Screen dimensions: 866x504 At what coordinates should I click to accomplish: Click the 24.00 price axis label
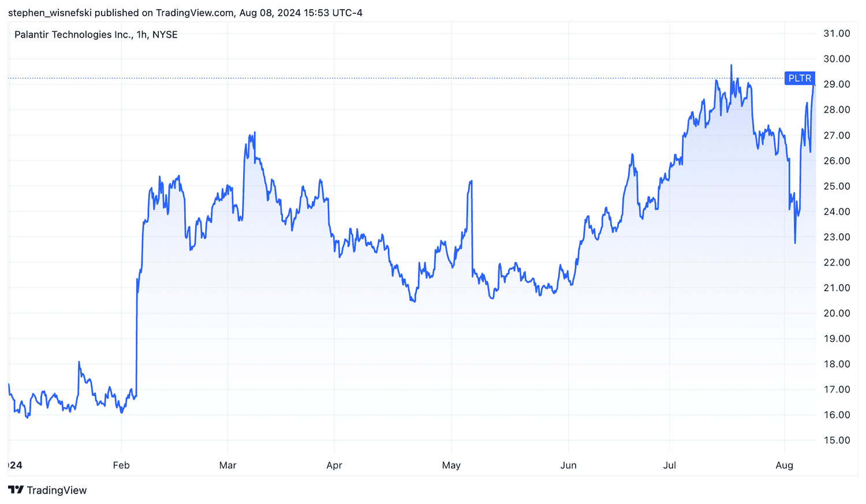coord(837,211)
